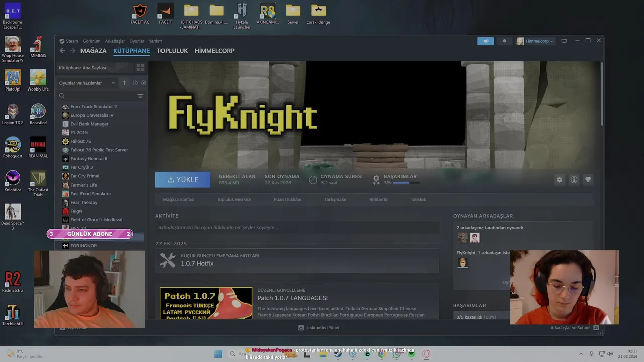Toggle library sort order arrow

click(124, 83)
